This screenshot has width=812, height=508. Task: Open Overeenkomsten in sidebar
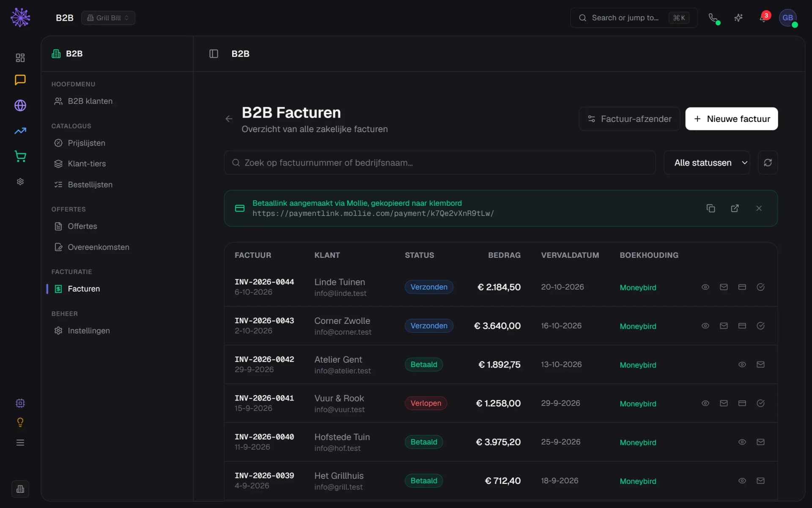click(117, 247)
